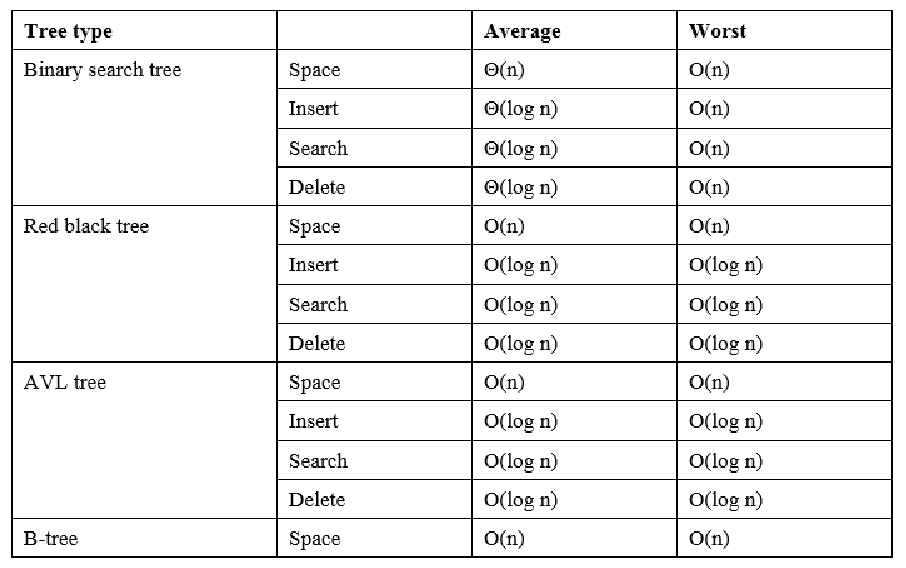Image resolution: width=906 pixels, height=568 pixels.
Task: Click the 'Tree type' header cell
Action: click(x=144, y=31)
